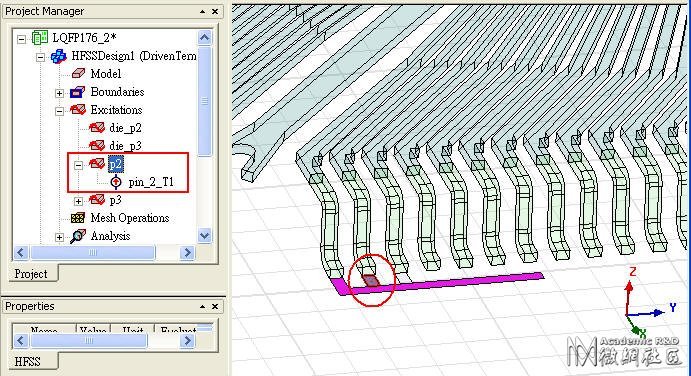Click the LQFP176_2 project icon
691x376 pixels.
click(40, 37)
